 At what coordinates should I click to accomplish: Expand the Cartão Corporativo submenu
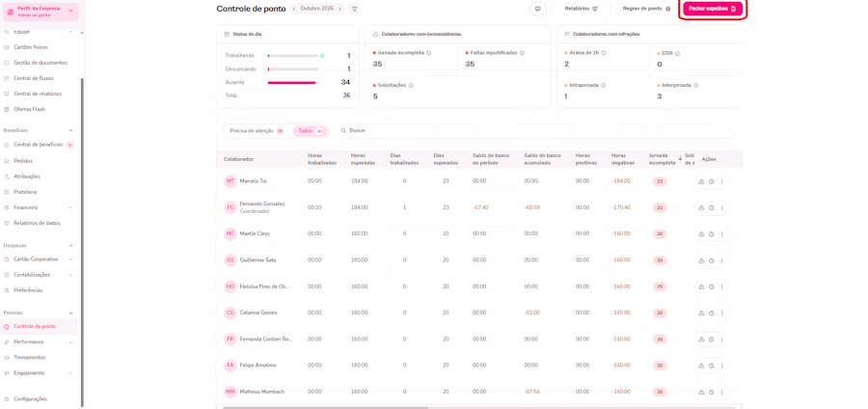(70, 259)
